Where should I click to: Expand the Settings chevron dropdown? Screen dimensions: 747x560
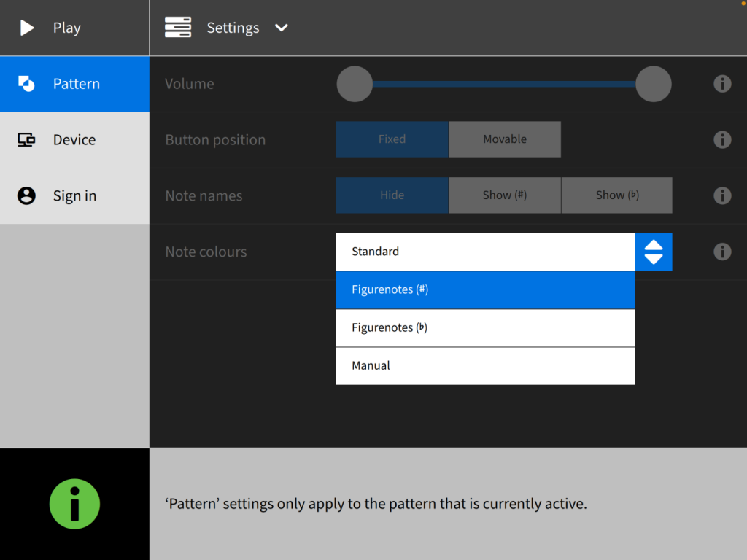[282, 28]
